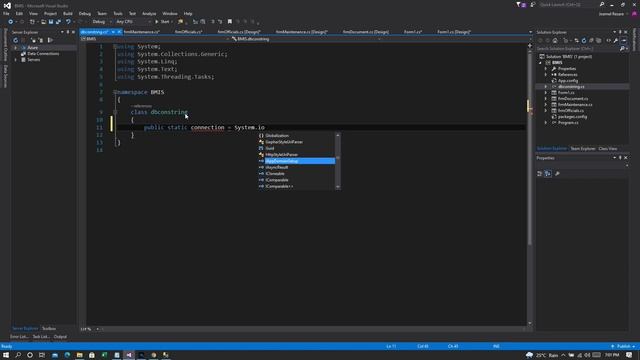Collapse the BMIS project node
The height and width of the screenshot is (360, 640).
pyautogui.click(x=540, y=63)
